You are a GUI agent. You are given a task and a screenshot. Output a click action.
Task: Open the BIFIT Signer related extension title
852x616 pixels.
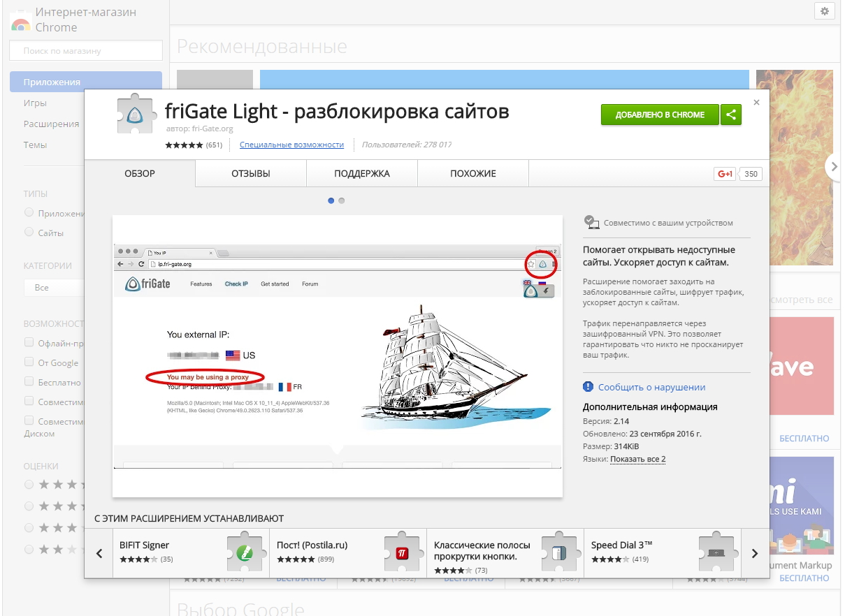(x=144, y=545)
